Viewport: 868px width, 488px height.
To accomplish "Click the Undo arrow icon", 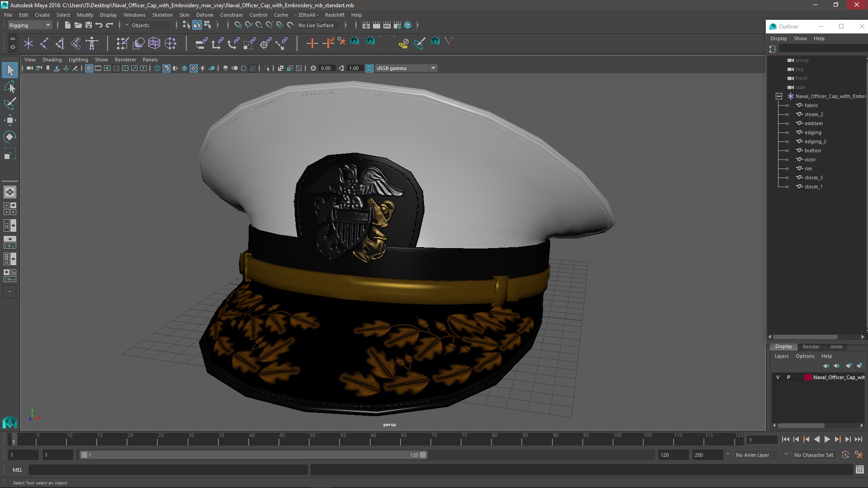I will pos(99,25).
